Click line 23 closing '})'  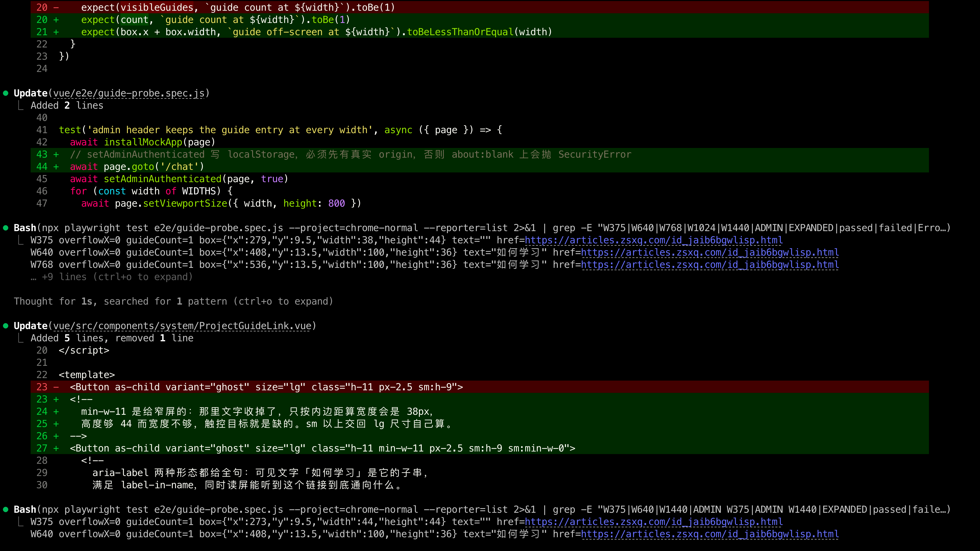[x=64, y=56]
